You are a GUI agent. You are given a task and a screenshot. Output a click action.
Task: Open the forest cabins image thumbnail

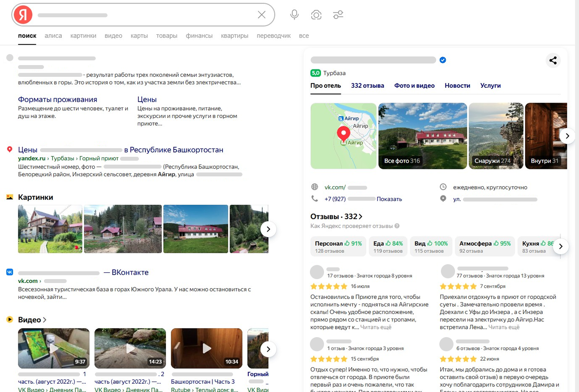123,229
